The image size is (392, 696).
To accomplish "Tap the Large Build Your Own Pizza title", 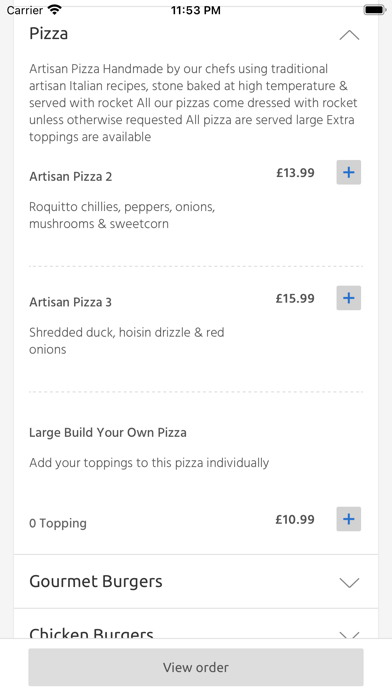I will [x=108, y=433].
